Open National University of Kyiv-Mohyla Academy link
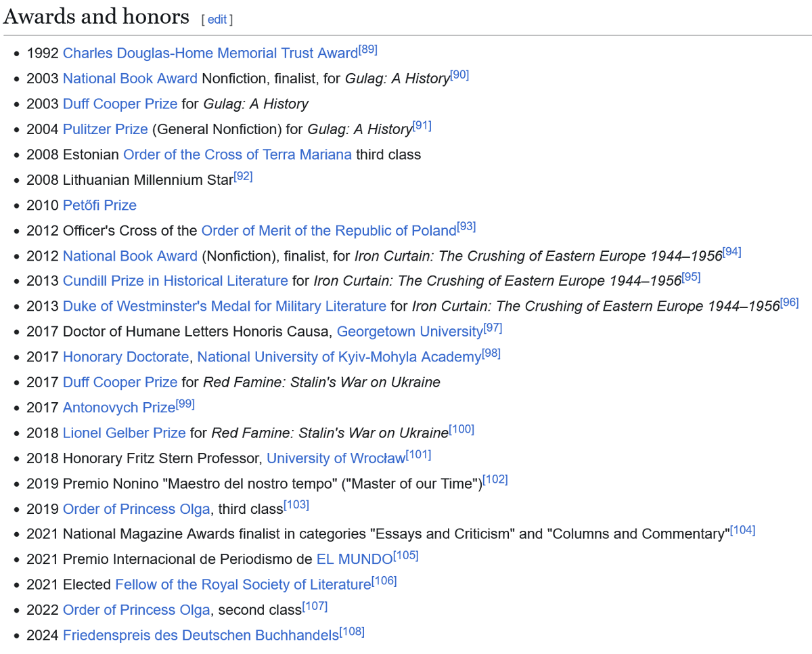This screenshot has height=654, width=812. pyautogui.click(x=340, y=357)
